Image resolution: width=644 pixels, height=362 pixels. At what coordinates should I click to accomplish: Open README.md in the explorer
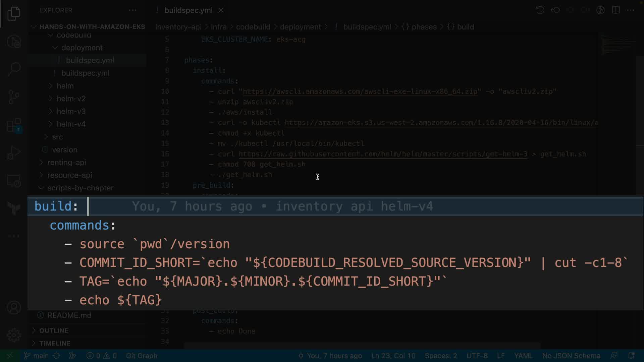(69, 315)
